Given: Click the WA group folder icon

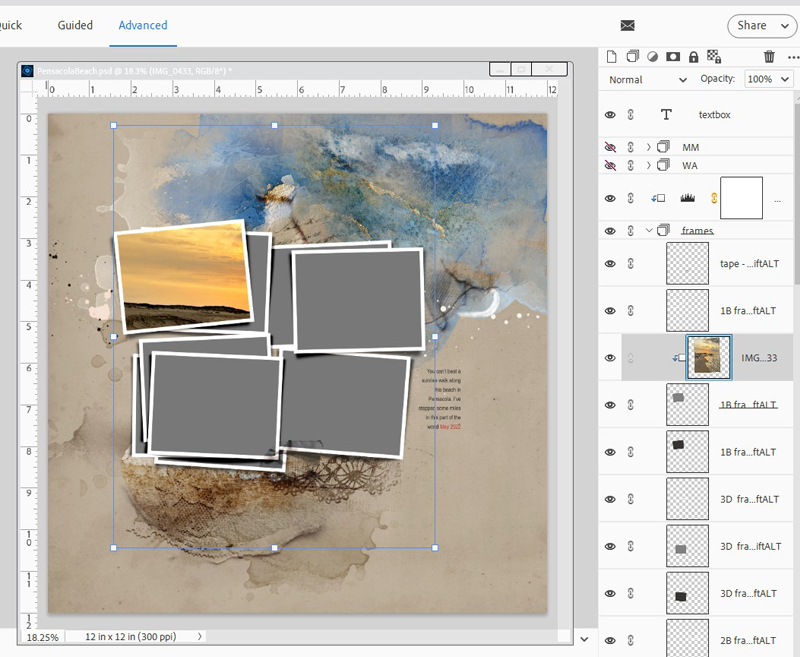Looking at the screenshot, I should [x=663, y=165].
